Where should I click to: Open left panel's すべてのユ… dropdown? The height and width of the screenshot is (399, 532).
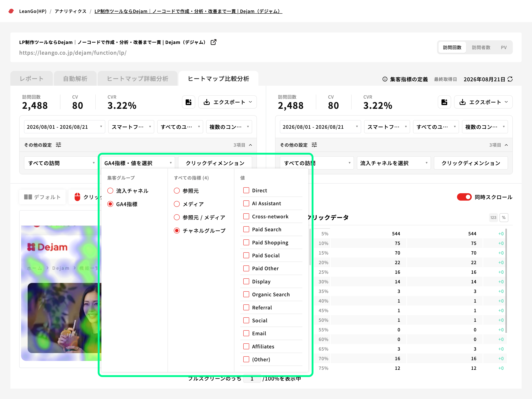coord(180,127)
